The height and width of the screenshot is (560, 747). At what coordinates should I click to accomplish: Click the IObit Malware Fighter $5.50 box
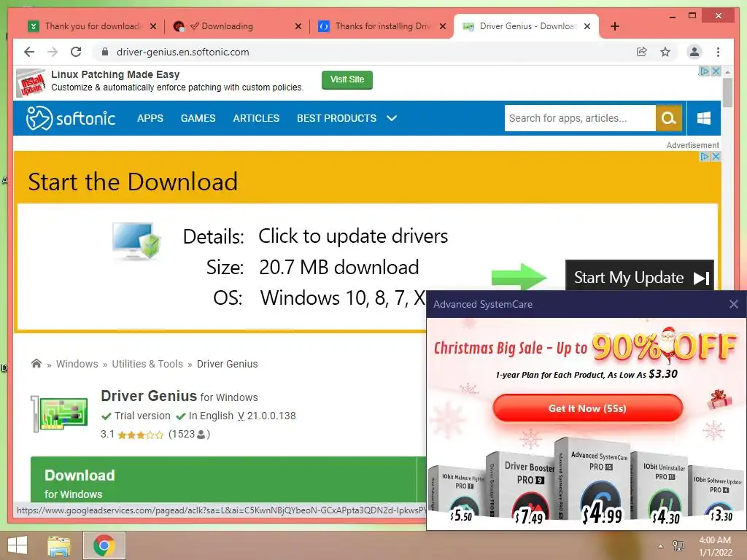(457, 495)
